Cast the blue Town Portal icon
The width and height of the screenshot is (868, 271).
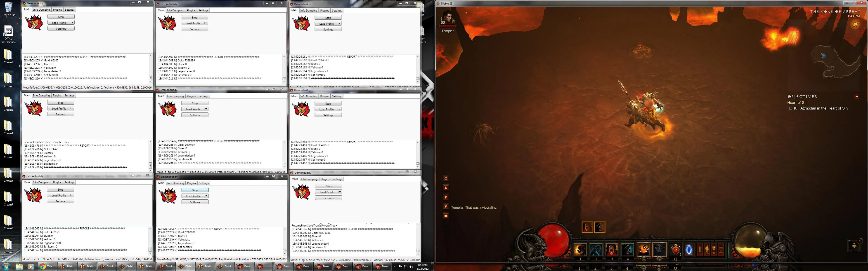(x=689, y=250)
